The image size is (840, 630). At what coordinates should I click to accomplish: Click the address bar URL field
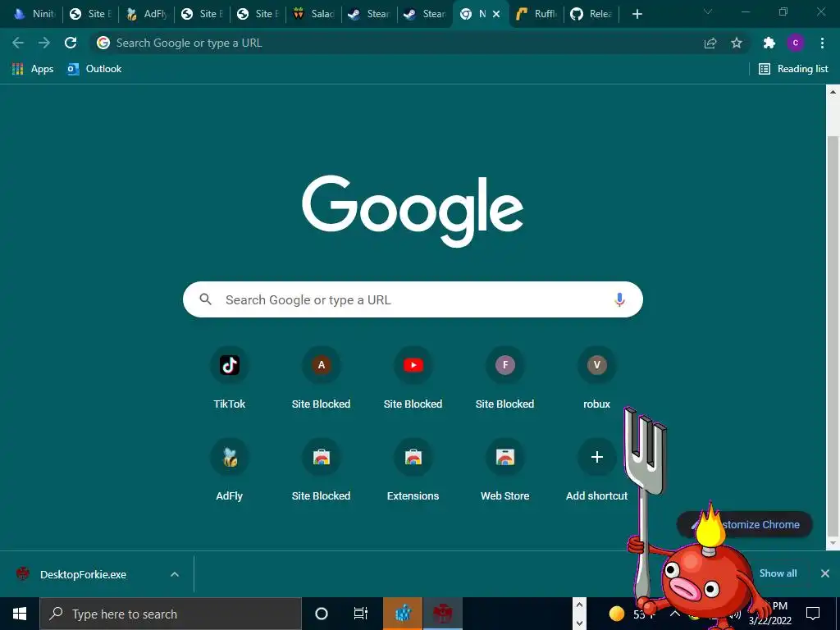pyautogui.click(x=396, y=43)
